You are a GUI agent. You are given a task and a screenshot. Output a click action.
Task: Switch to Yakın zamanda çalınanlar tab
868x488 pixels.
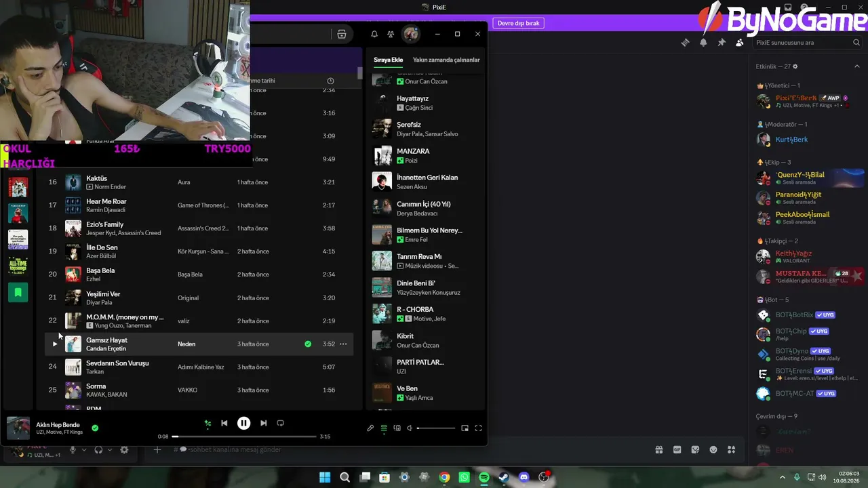pos(446,60)
